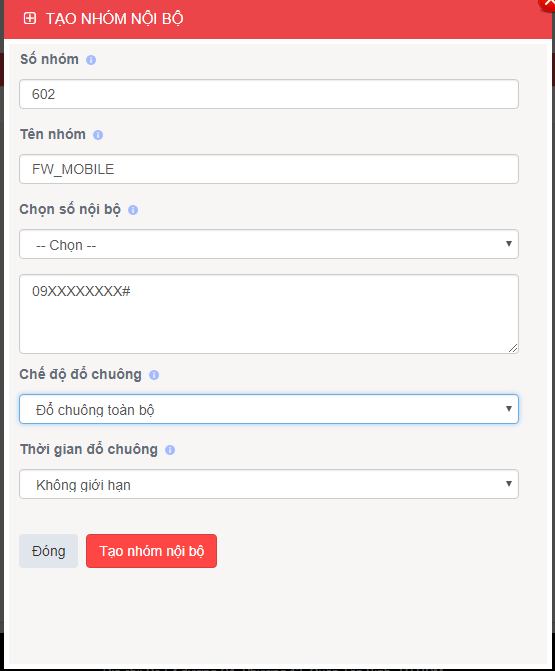Click the TẠO NHÓM NỘI BỘ header title
Viewport: 555px width, 671px height.
point(115,19)
